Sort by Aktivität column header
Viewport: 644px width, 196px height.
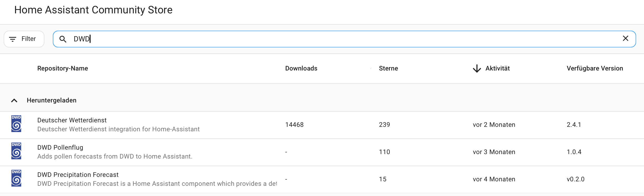pos(497,68)
